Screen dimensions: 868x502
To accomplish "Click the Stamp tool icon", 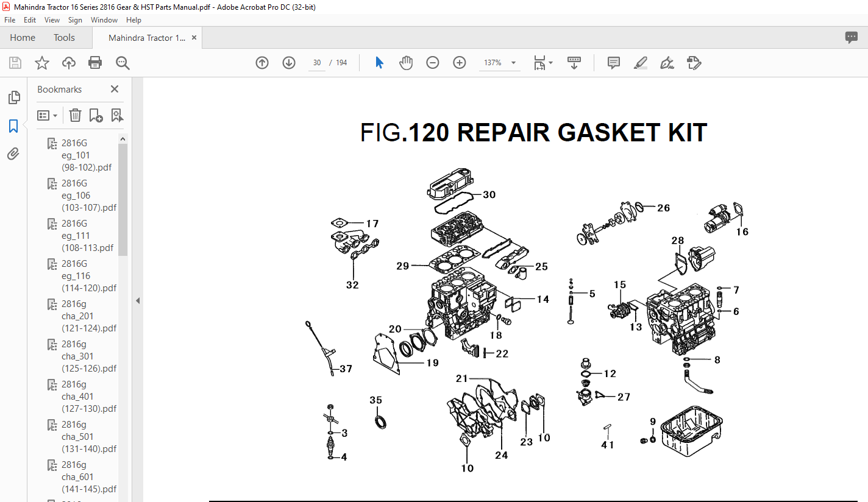I will click(x=694, y=63).
